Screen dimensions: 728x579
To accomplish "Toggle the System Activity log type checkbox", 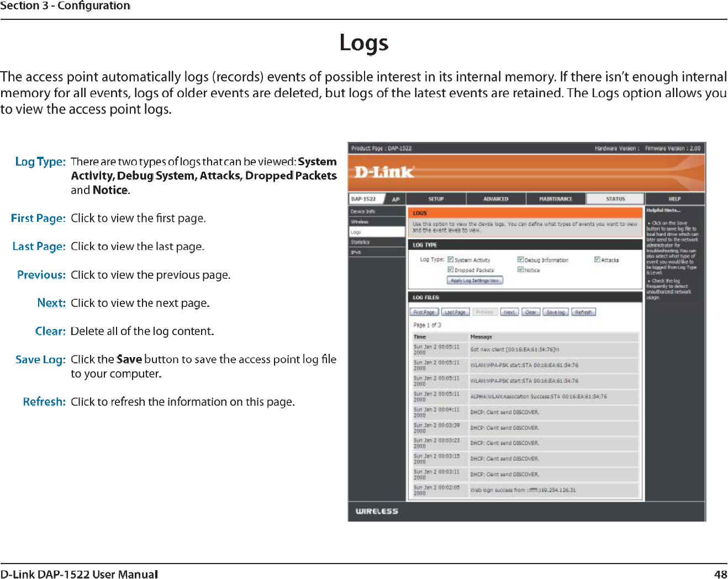I will click(x=451, y=259).
